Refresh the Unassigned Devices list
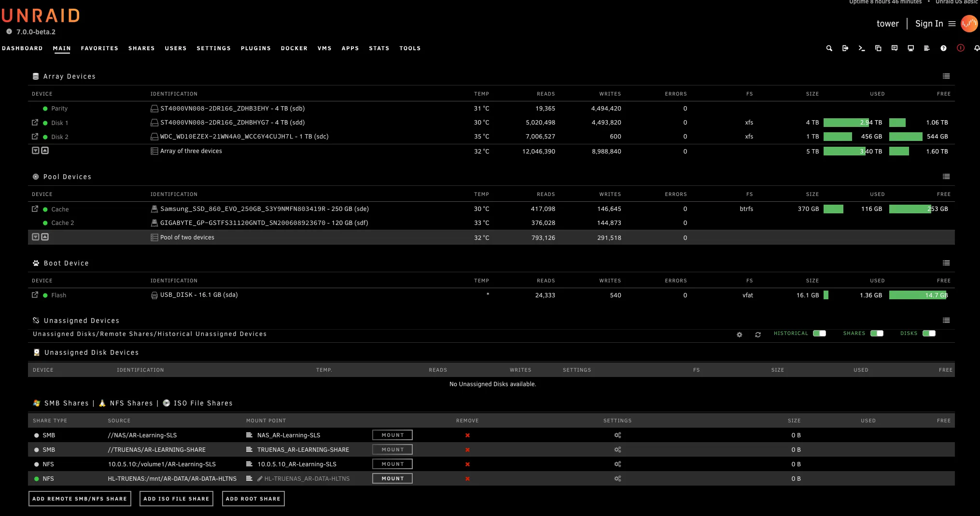The image size is (980, 516). tap(758, 335)
